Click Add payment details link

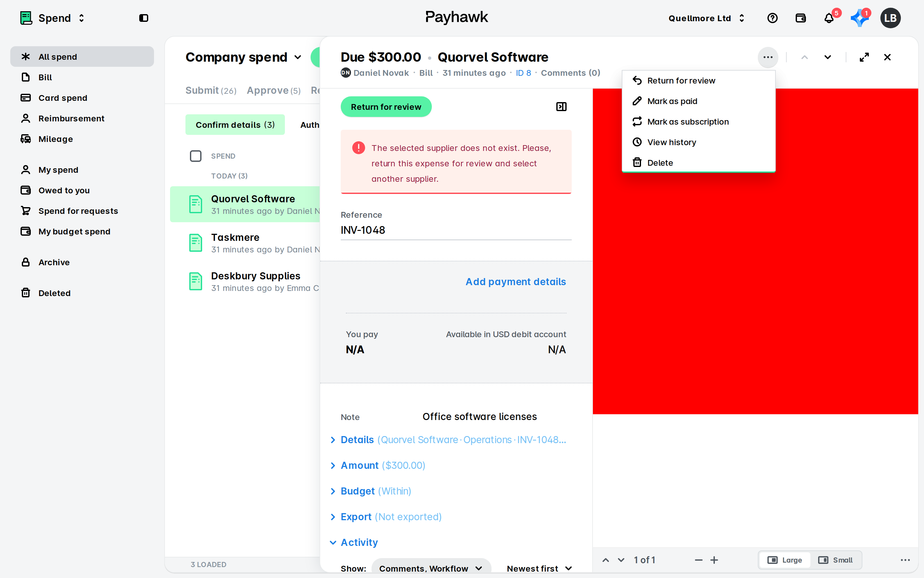pyautogui.click(x=516, y=282)
